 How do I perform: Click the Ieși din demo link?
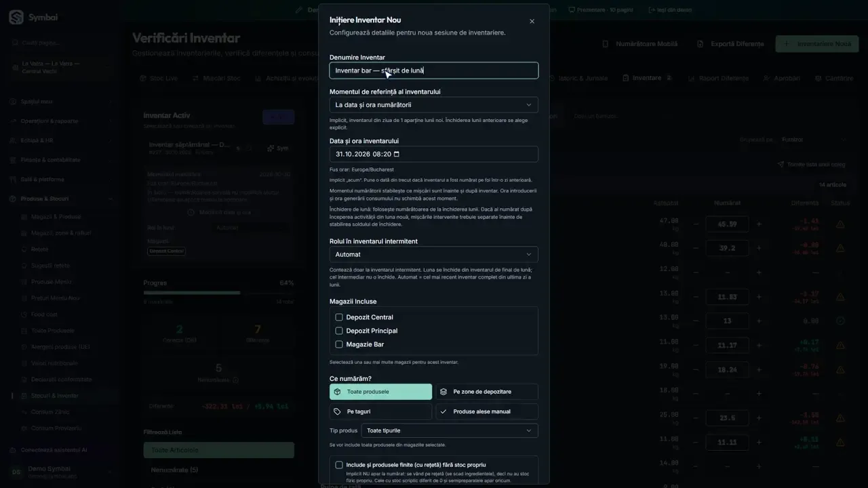[x=670, y=10]
